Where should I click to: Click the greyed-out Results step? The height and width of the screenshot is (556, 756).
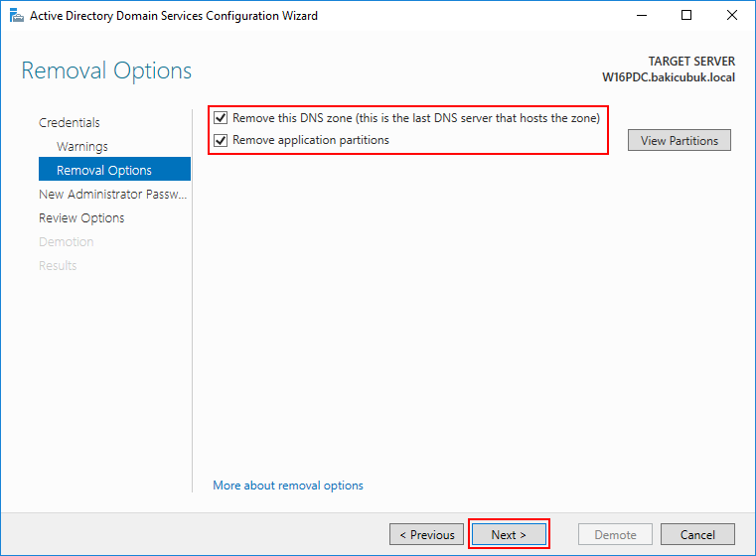[58, 265]
